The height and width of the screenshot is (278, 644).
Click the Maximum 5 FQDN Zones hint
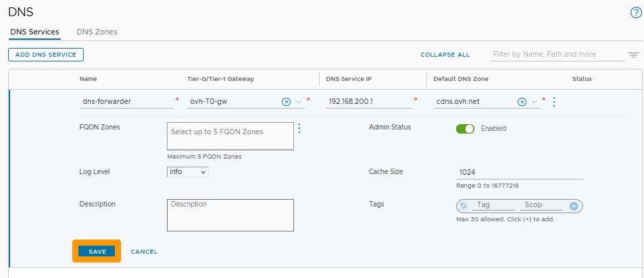[x=204, y=157]
